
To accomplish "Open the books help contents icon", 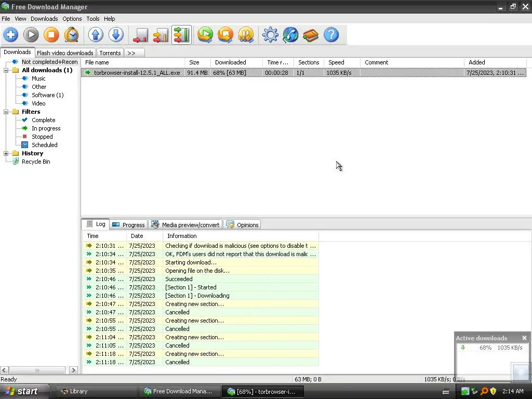I will [x=311, y=35].
